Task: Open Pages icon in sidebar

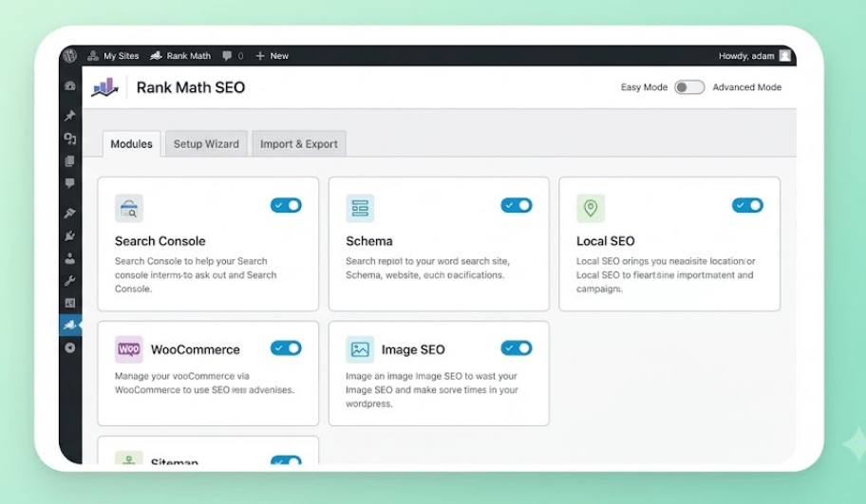Action: tap(70, 160)
